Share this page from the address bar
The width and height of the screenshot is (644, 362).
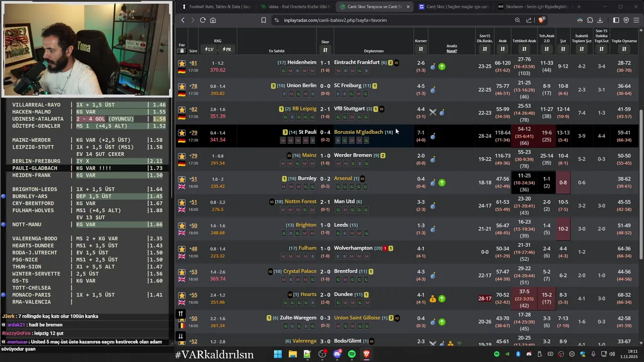click(x=529, y=20)
